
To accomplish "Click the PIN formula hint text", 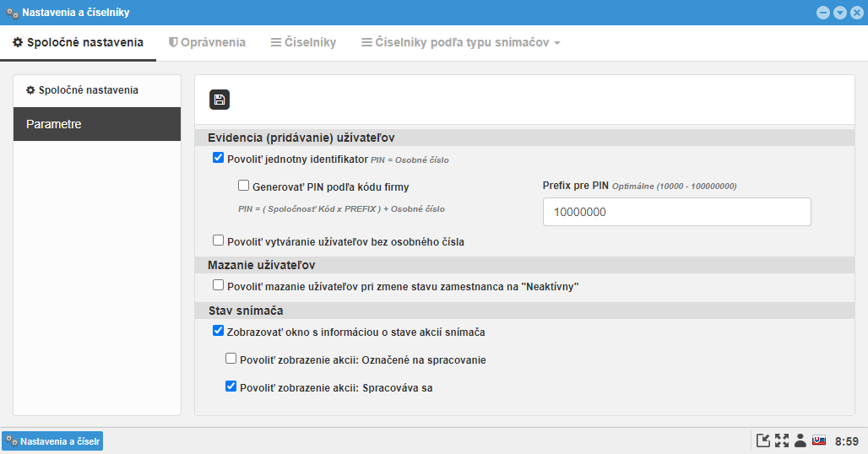I will 342,209.
